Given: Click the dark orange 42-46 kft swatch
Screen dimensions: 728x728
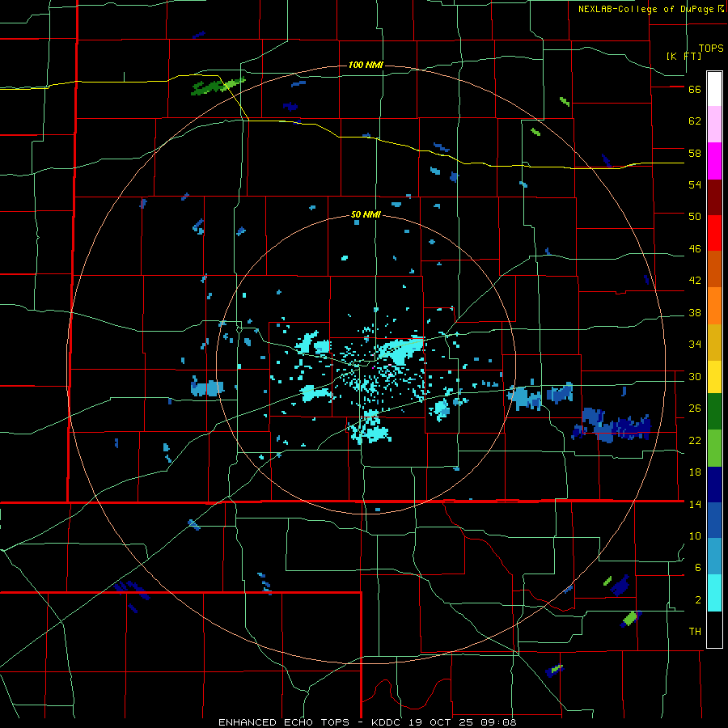Looking at the screenshot, I should tap(714, 269).
